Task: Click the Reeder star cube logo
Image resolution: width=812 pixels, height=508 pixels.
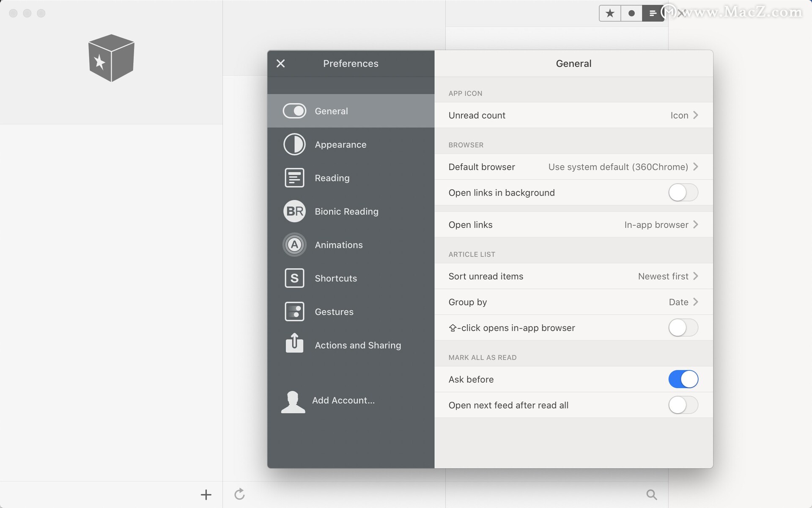Action: coord(111,58)
